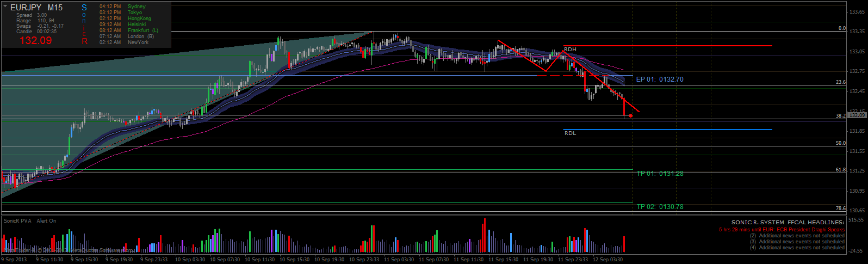Select the blue RDL horizontal line
This screenshot has width=868, height=264.
pos(667,130)
